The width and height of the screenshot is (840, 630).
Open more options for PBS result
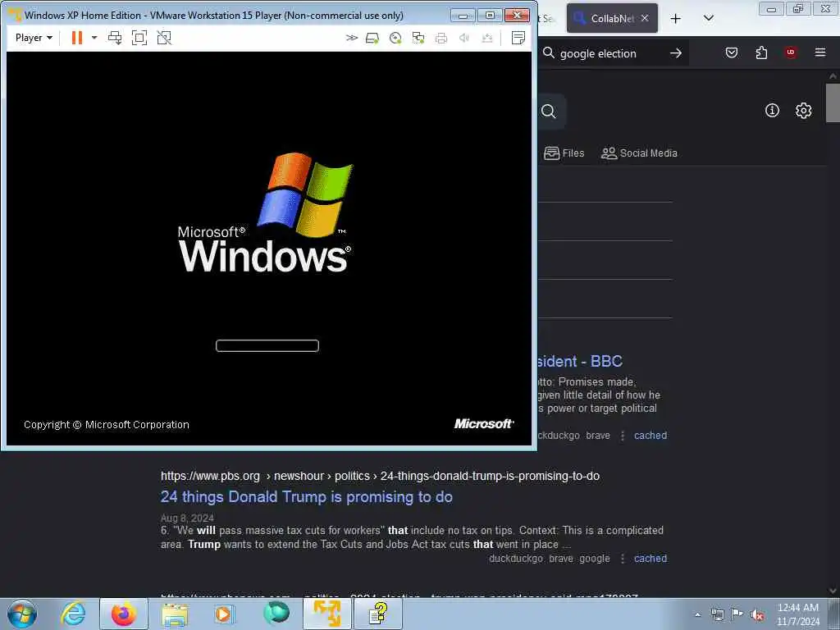click(623, 558)
